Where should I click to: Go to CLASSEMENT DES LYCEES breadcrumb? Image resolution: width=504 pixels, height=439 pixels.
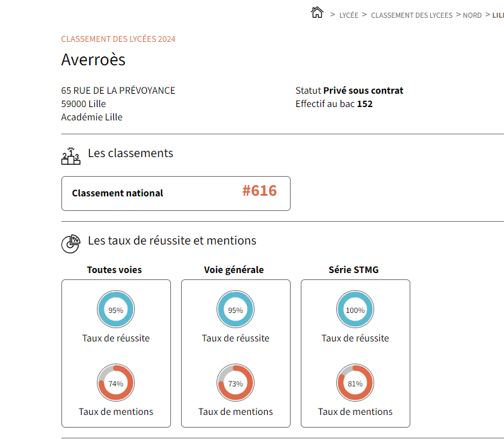[412, 15]
